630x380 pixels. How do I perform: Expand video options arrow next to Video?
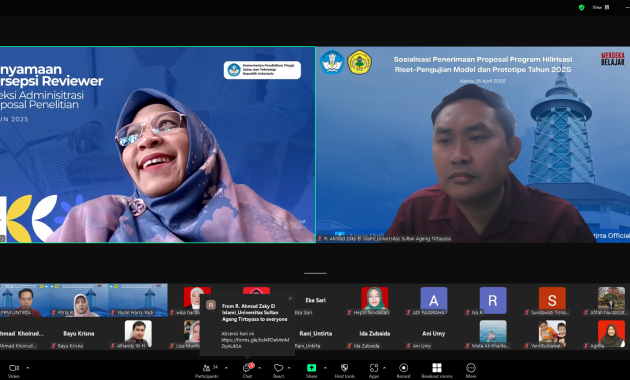click(28, 368)
